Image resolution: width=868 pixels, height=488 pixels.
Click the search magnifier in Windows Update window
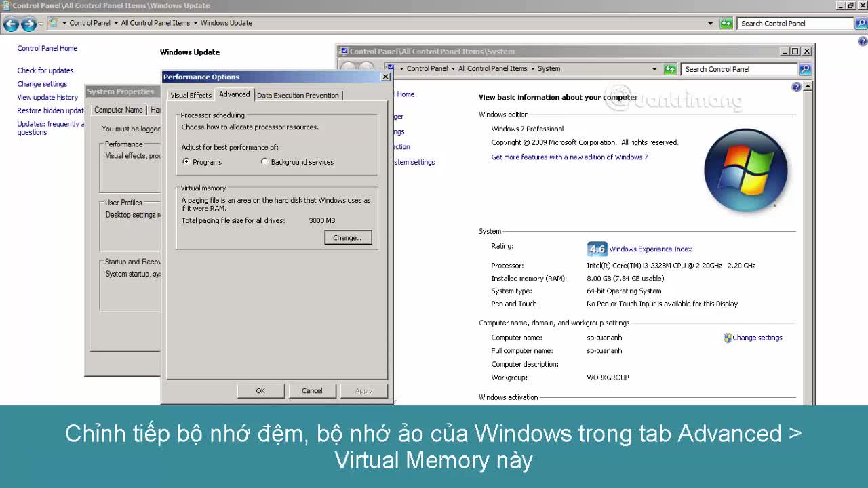coord(861,23)
